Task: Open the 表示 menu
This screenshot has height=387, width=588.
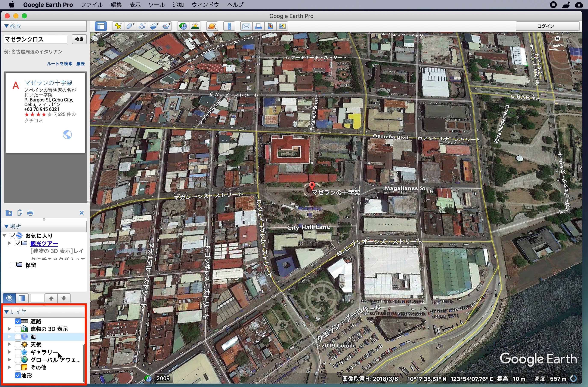Action: [x=135, y=5]
